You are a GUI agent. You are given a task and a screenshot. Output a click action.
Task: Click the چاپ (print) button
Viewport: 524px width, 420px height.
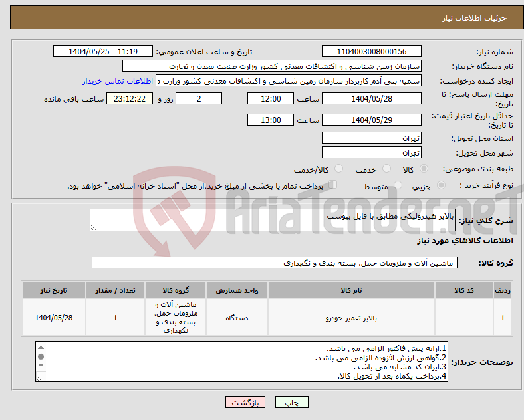291,402
